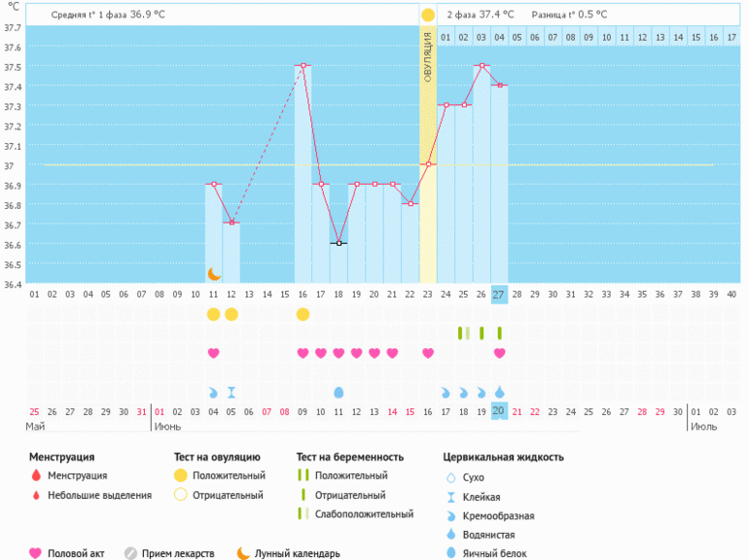Click the 37.5 temperature point on day 26
Image resolution: width=749 pixels, height=560 pixels.
(481, 65)
